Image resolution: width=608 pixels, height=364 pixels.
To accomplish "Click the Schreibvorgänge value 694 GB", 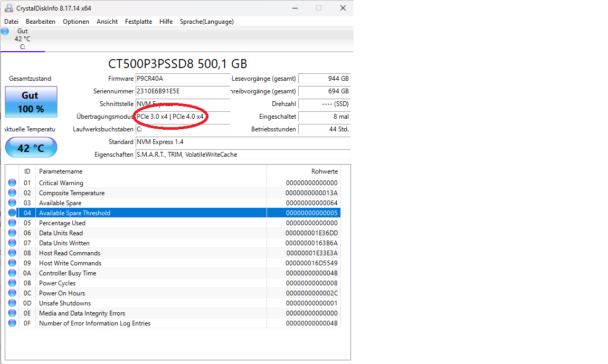I will [x=324, y=91].
